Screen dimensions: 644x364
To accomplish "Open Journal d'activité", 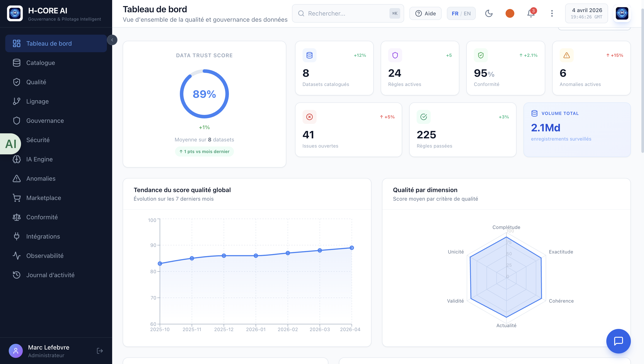I will click(50, 275).
